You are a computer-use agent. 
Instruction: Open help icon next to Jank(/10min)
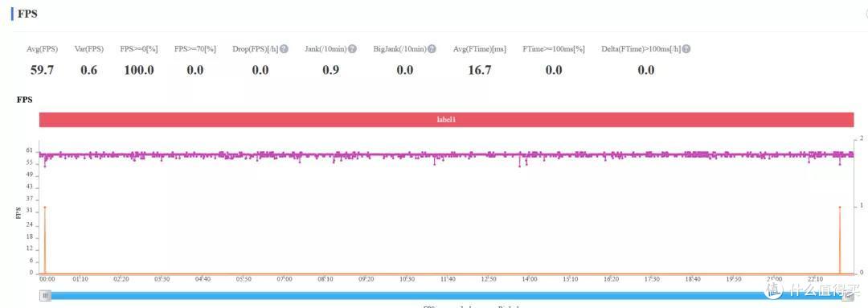(352, 49)
